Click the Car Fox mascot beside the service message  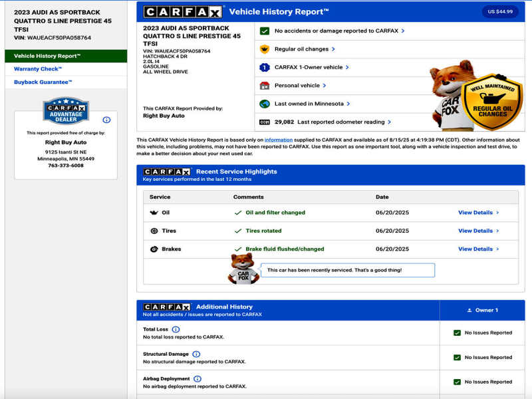pos(243,269)
